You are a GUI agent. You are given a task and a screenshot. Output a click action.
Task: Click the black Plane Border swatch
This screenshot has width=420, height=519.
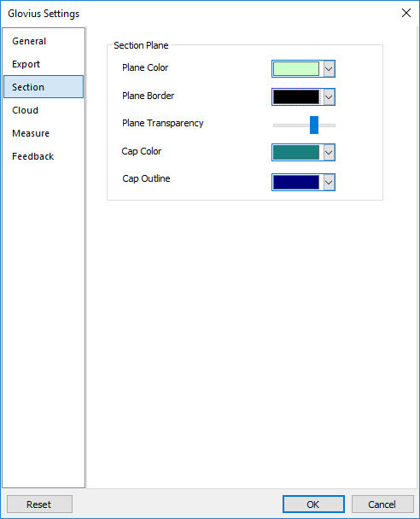296,96
